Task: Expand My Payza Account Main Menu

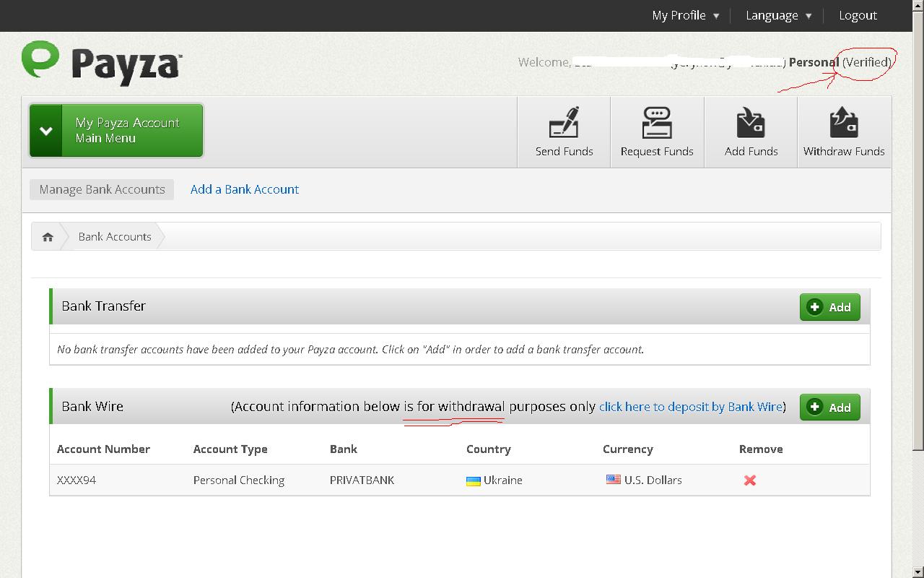Action: click(116, 130)
